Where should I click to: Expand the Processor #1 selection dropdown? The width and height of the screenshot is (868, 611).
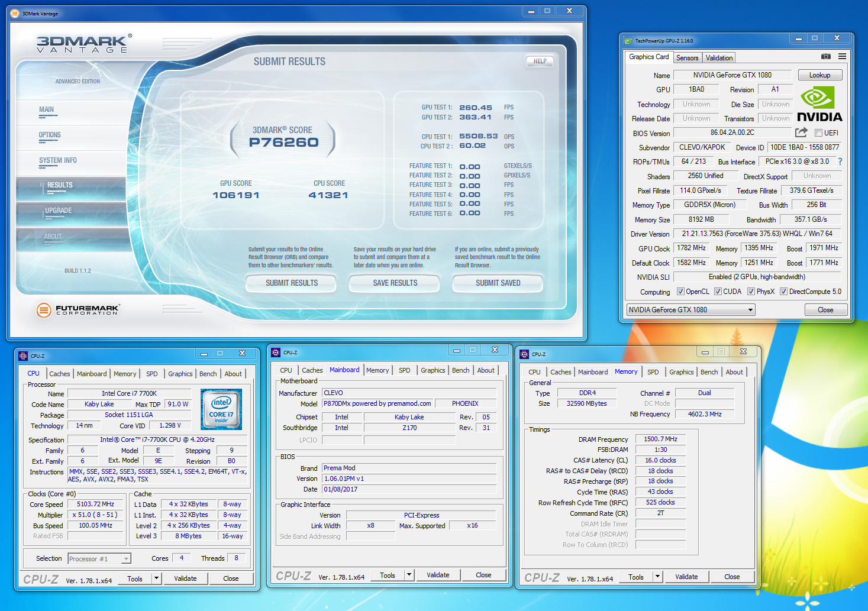pos(125,559)
